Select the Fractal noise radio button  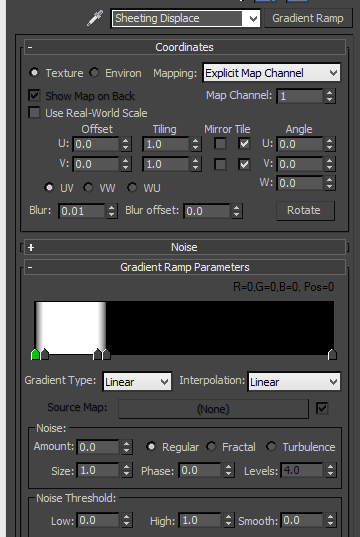(211, 446)
